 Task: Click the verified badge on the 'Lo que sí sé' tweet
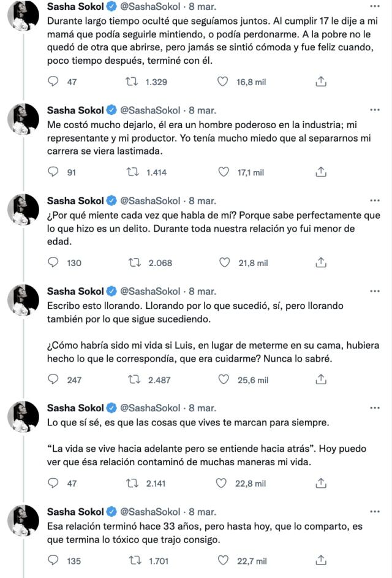click(111, 408)
